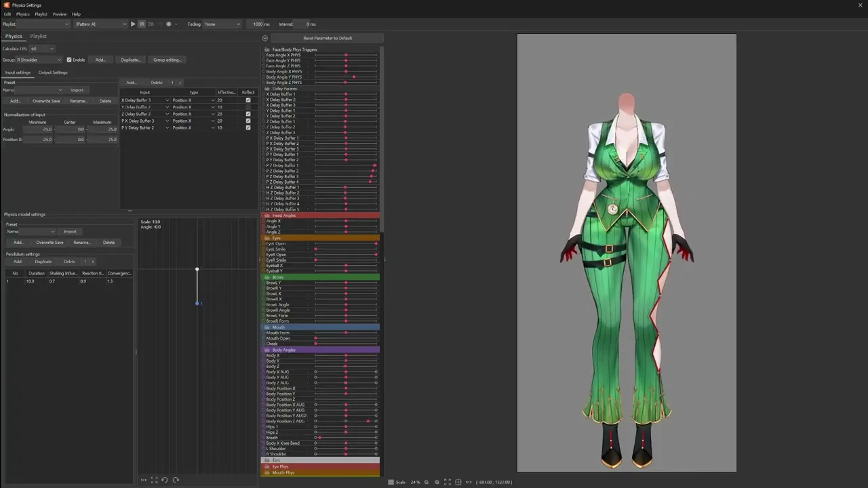Toggle Reflect checkbox for X Delay Buffer 3
Screen dimensions: 868x488
click(248, 100)
